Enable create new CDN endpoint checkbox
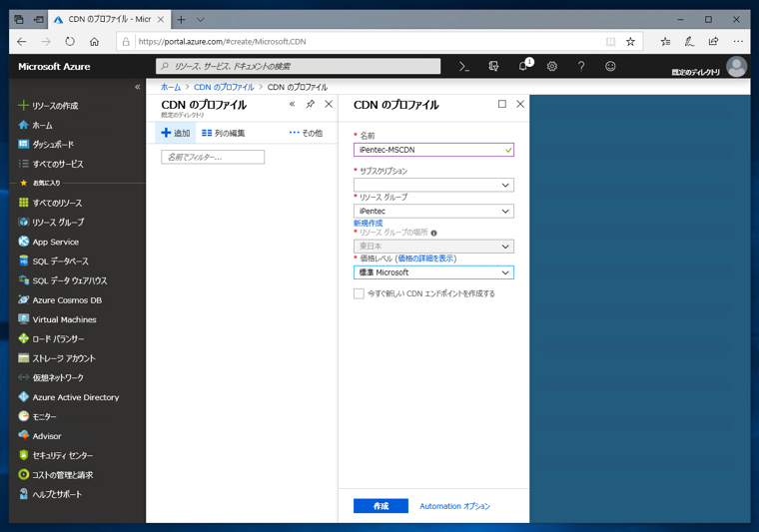The width and height of the screenshot is (759, 532). coord(359,293)
